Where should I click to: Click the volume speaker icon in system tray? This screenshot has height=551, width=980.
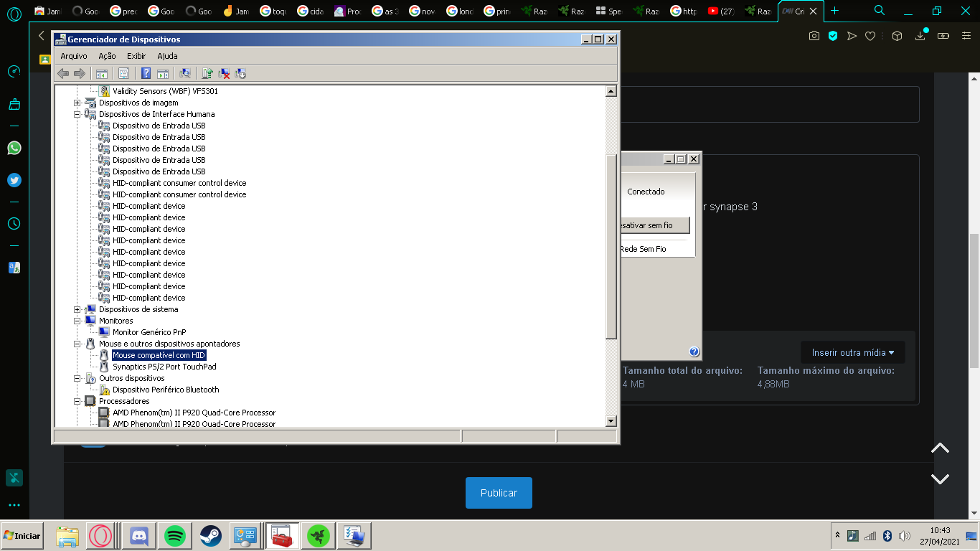(x=904, y=536)
